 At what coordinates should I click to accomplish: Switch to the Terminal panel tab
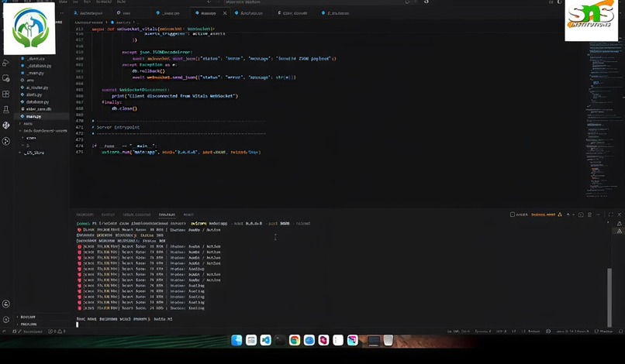click(167, 215)
